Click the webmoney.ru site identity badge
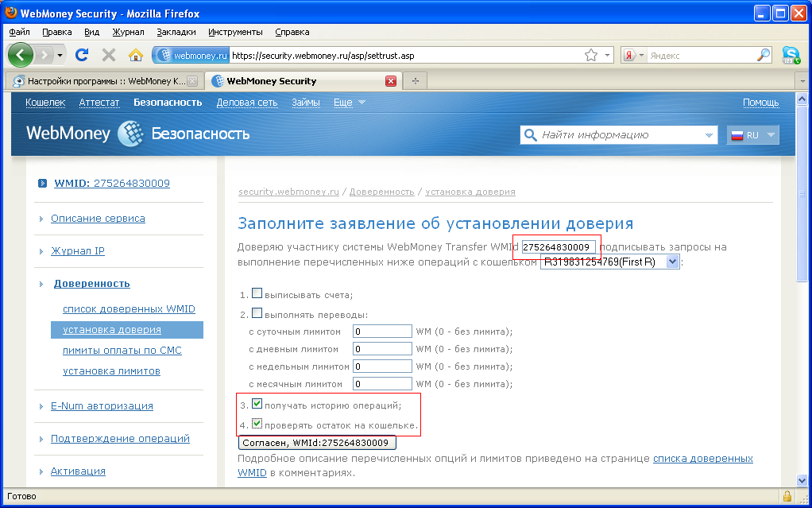The image size is (812, 508). (x=192, y=55)
